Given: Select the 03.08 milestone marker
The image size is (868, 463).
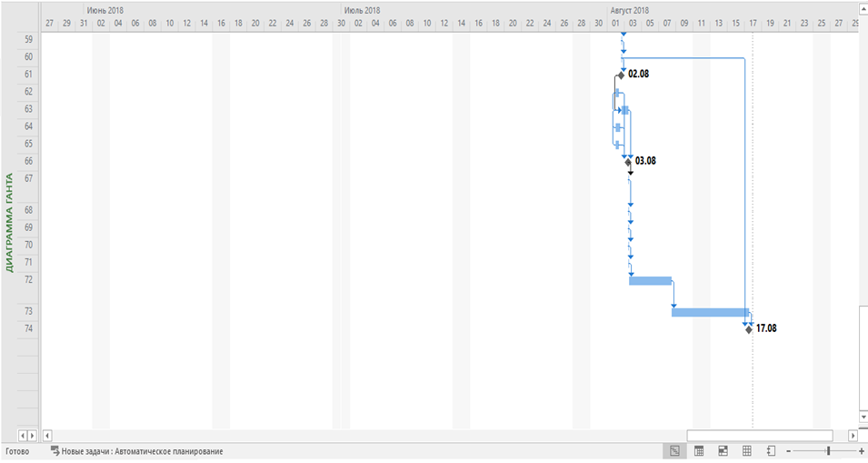Looking at the screenshot, I should pos(628,162).
